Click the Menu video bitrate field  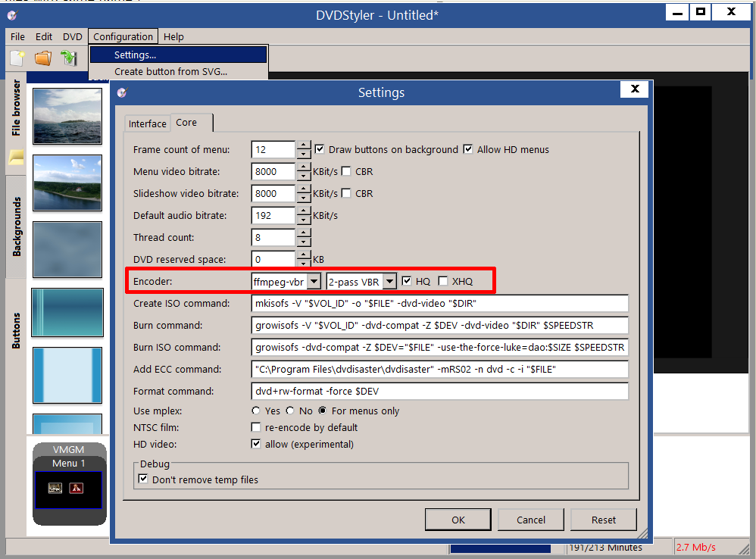273,171
